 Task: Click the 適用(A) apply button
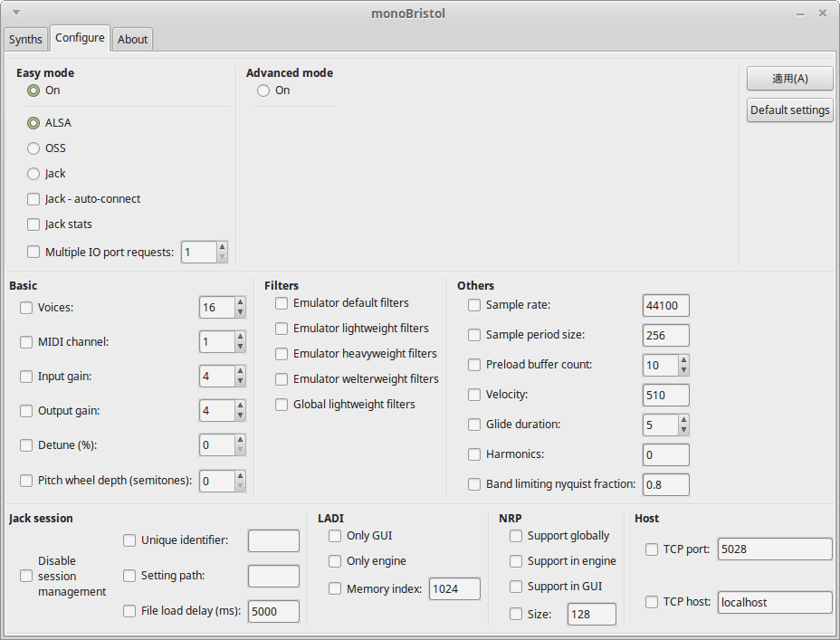point(789,79)
